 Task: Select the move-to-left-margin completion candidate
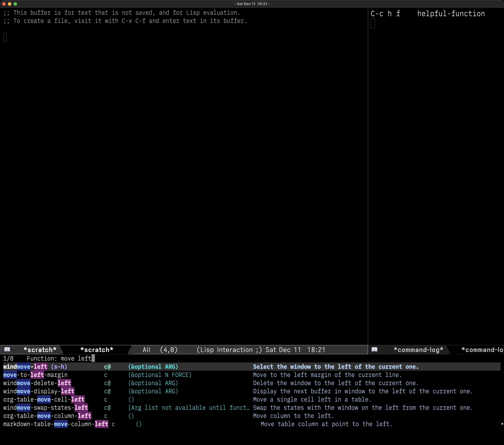click(252, 375)
